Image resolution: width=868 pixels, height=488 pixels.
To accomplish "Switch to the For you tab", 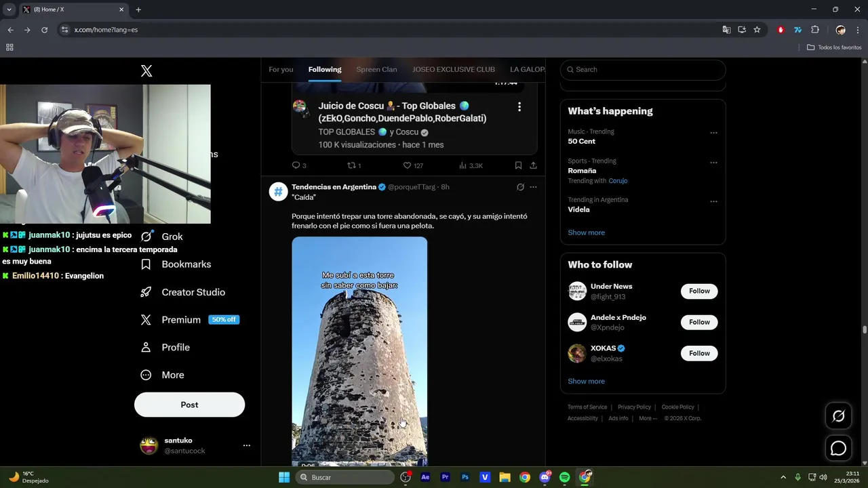I will pyautogui.click(x=281, y=69).
